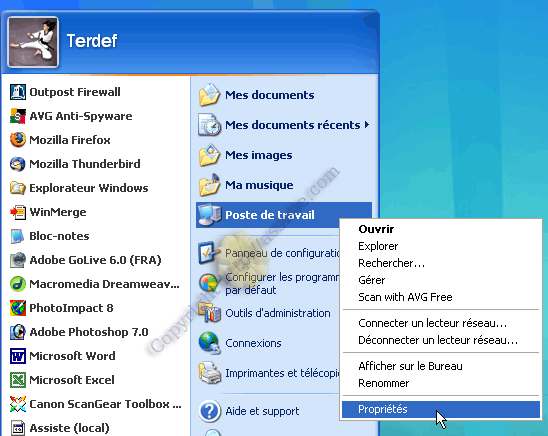Click the WinMerge text label
Screen dimensions: 548x436
click(x=58, y=212)
